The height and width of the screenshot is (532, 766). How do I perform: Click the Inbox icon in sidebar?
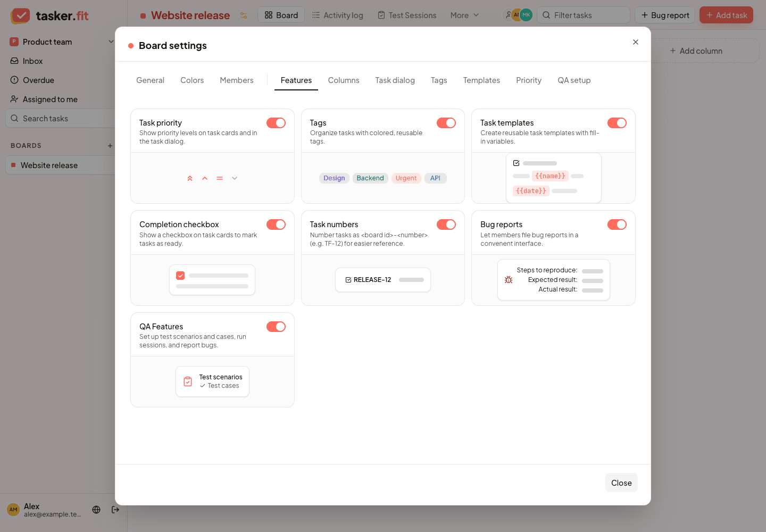coord(14,61)
